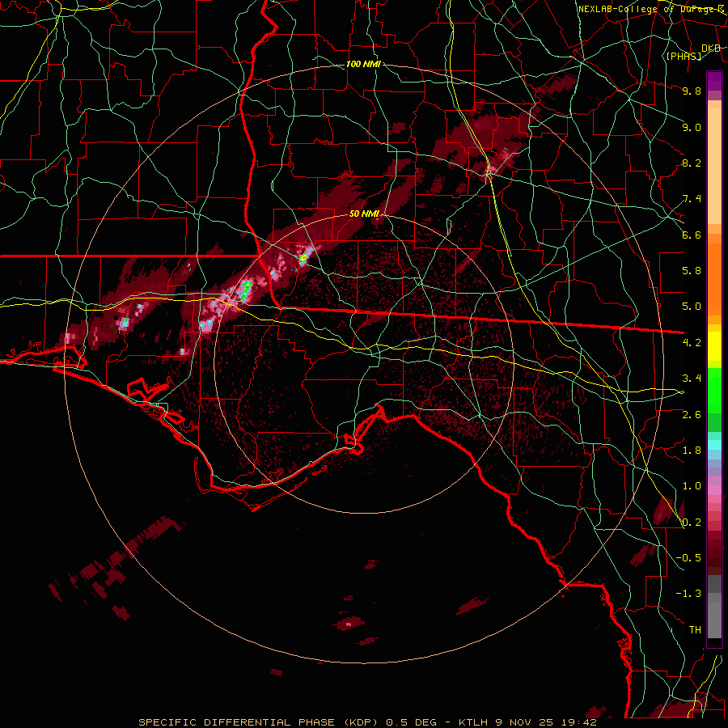Click the cyan band beside 1.8

(x=714, y=445)
